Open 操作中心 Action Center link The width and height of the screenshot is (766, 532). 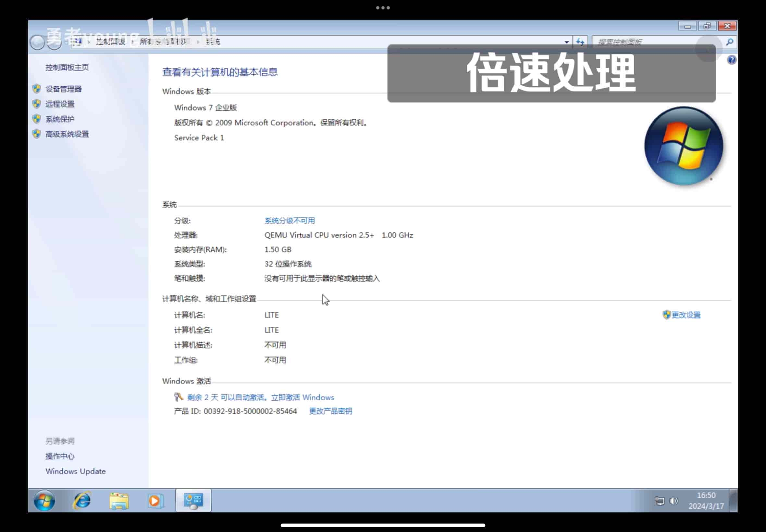(x=60, y=456)
